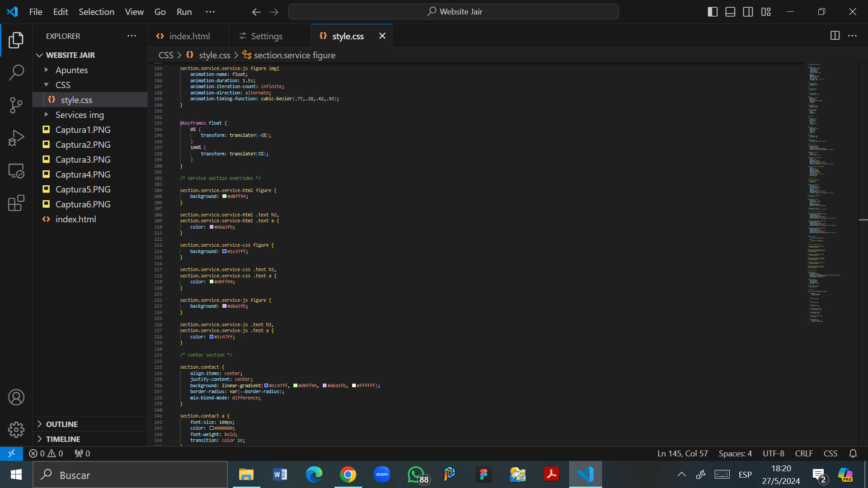Split the editor to the right
This screenshot has height=488, width=868.
pos(835,36)
